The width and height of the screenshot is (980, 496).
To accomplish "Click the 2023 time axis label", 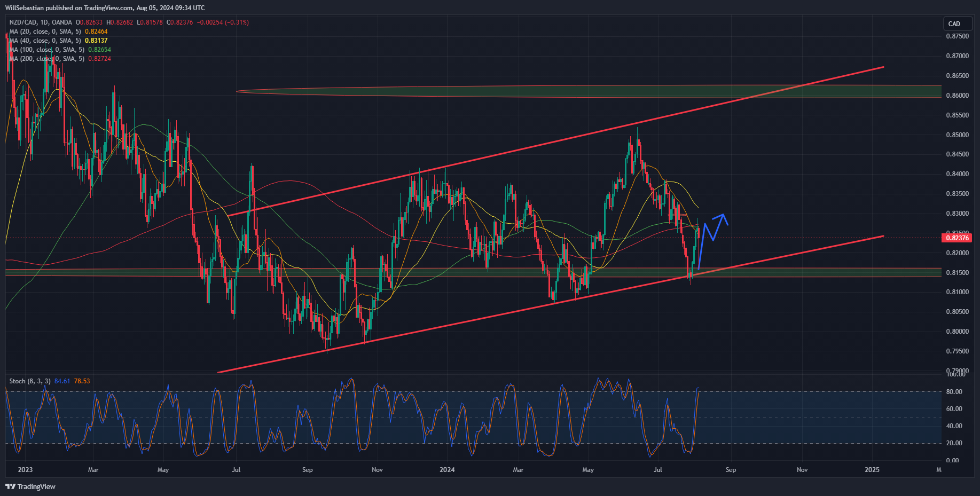I will [25, 470].
